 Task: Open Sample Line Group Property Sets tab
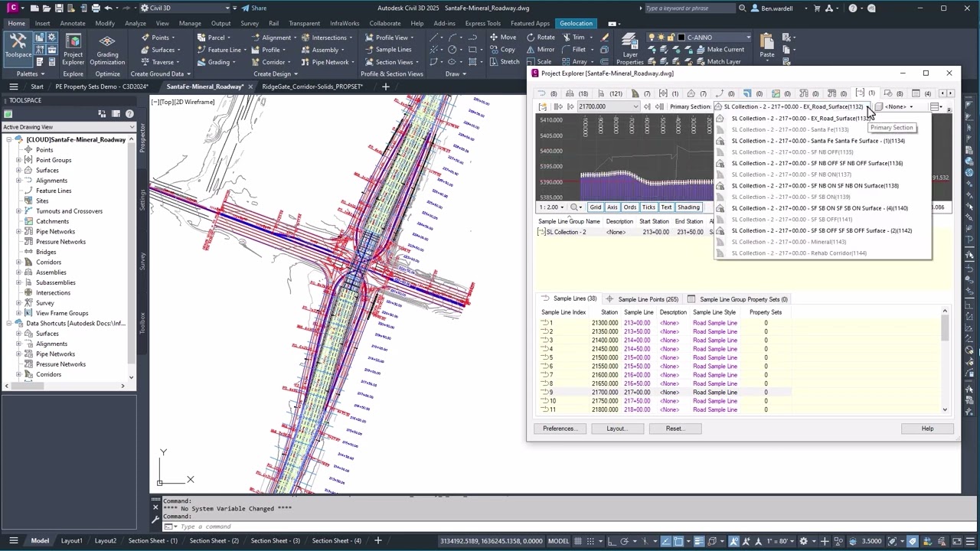738,299
